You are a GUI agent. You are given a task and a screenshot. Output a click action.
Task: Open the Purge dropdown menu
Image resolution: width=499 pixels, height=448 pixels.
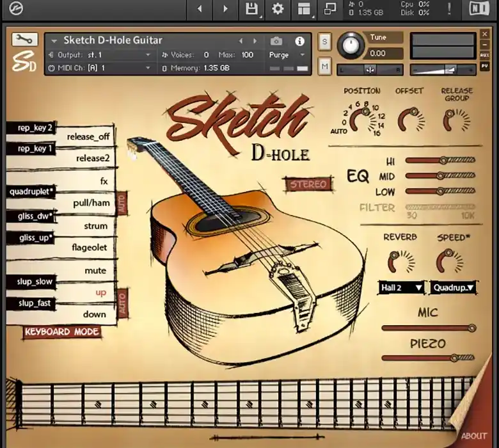click(x=287, y=55)
